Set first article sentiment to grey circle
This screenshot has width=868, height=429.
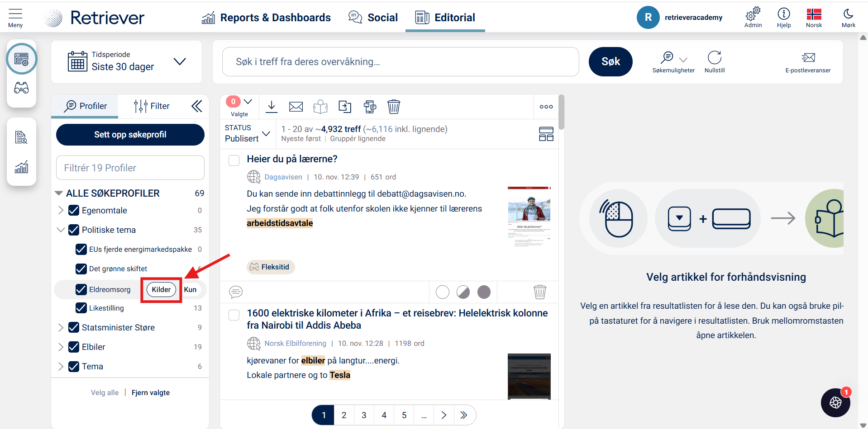coord(484,292)
